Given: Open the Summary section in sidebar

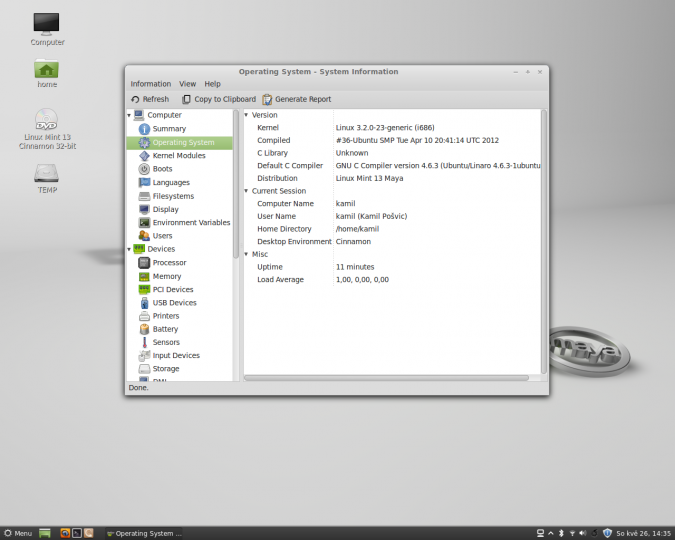Looking at the screenshot, I should coord(169,129).
